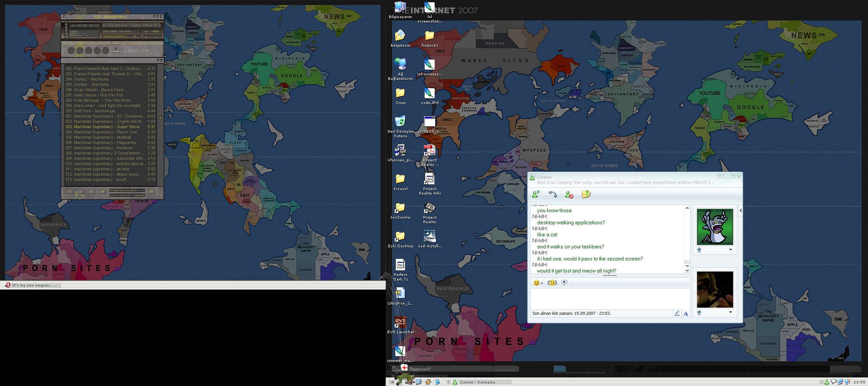Click the playlist scrollbar handle in player
The height and width of the screenshot is (386, 868).
[x=160, y=118]
